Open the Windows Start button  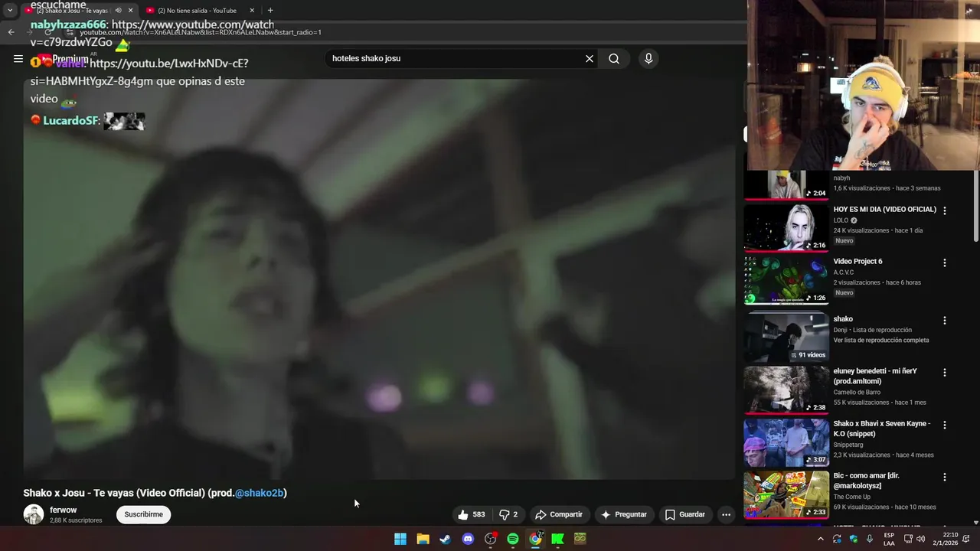point(400,539)
